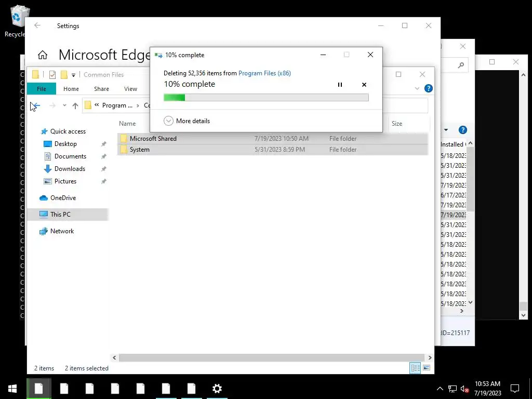Switch to details view layout icon
This screenshot has width=532, height=399.
415,368
